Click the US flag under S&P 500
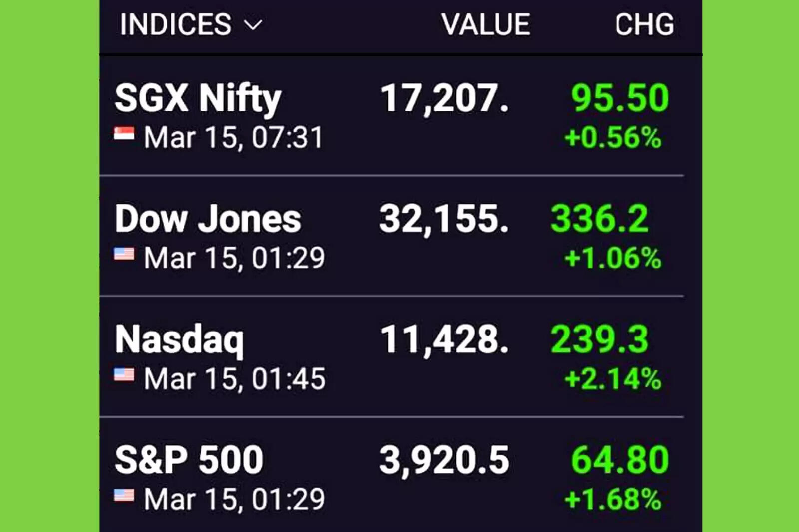 tap(124, 495)
